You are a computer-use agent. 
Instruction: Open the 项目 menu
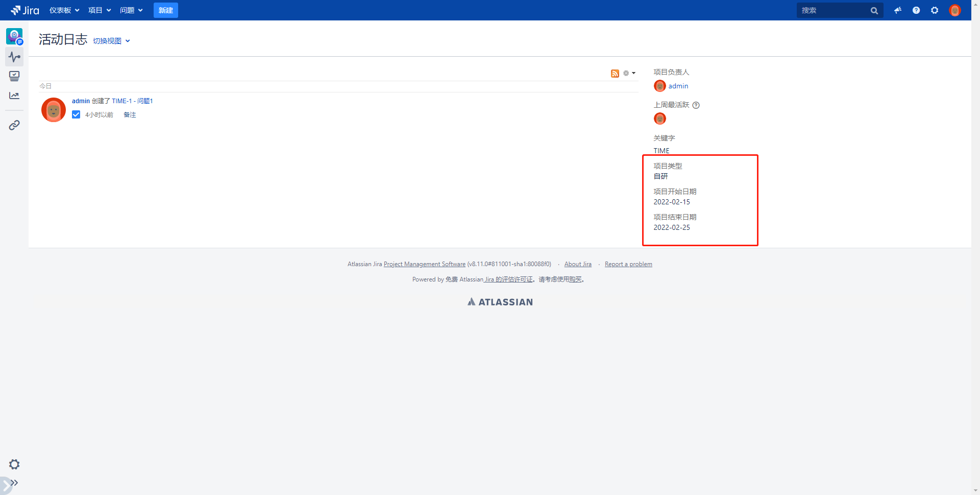coord(99,10)
